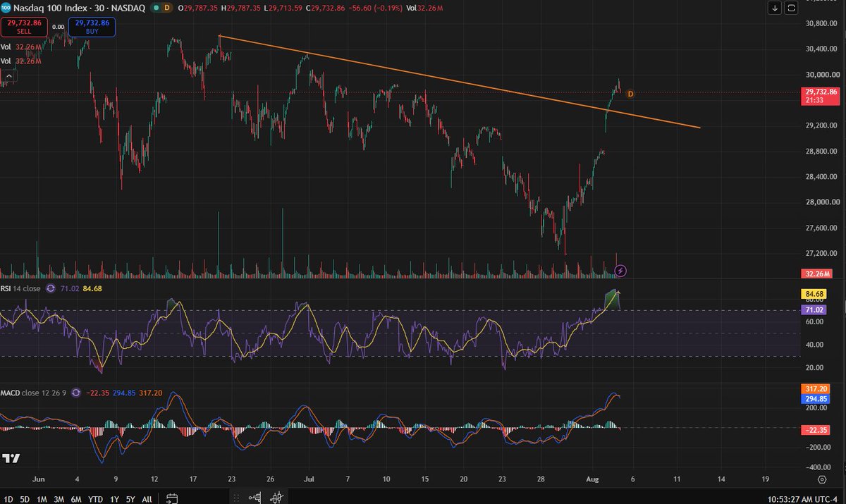Select the 3M time range

60,499
